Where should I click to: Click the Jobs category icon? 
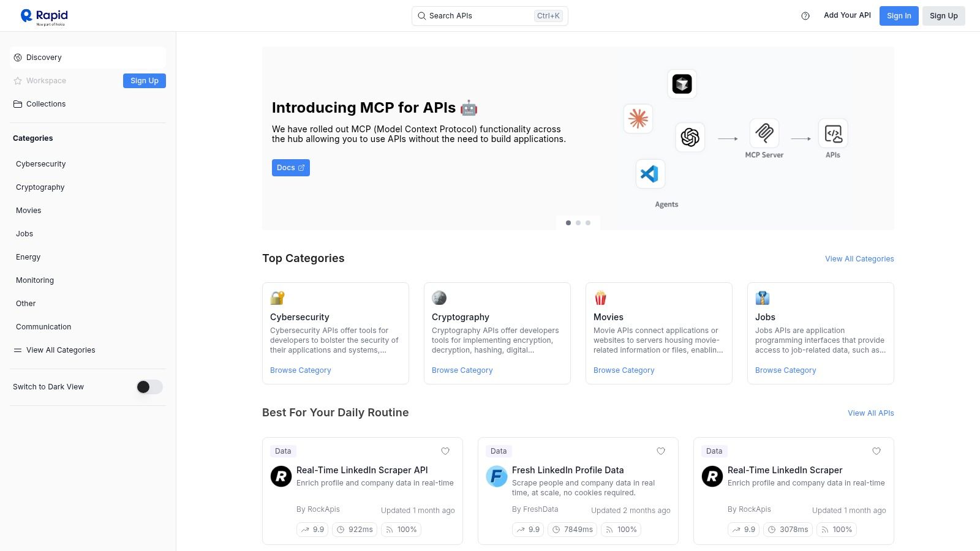pos(763,298)
